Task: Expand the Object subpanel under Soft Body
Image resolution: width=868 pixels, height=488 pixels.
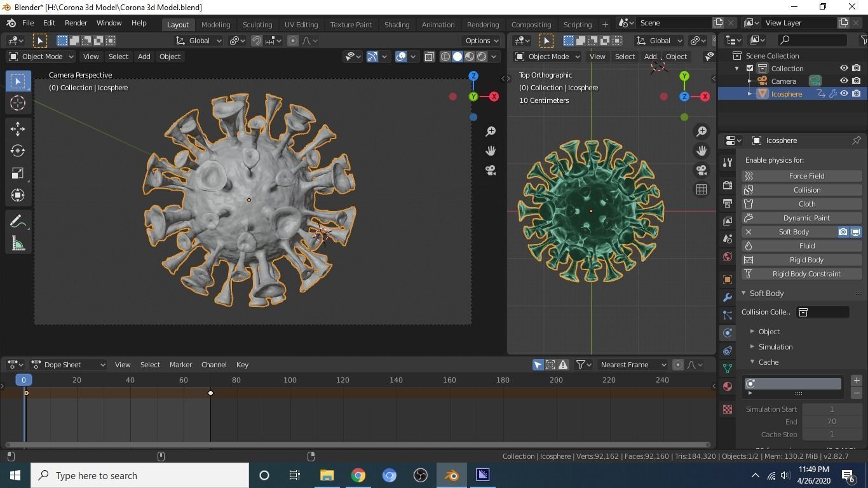Action: (752, 332)
